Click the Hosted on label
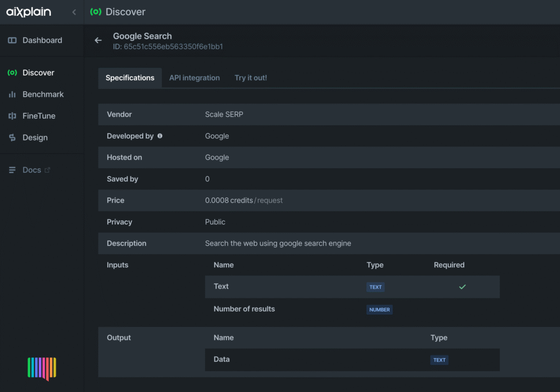Image resolution: width=560 pixels, height=392 pixels. point(124,157)
